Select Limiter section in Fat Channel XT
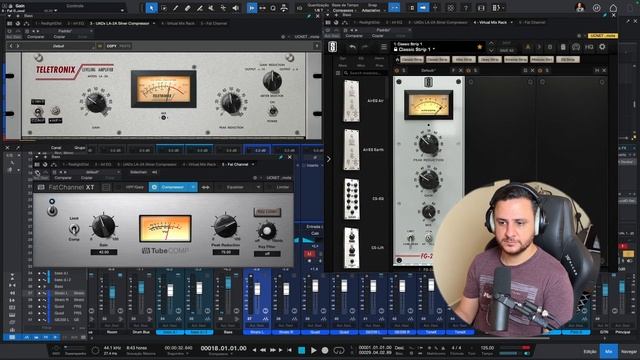 283,187
